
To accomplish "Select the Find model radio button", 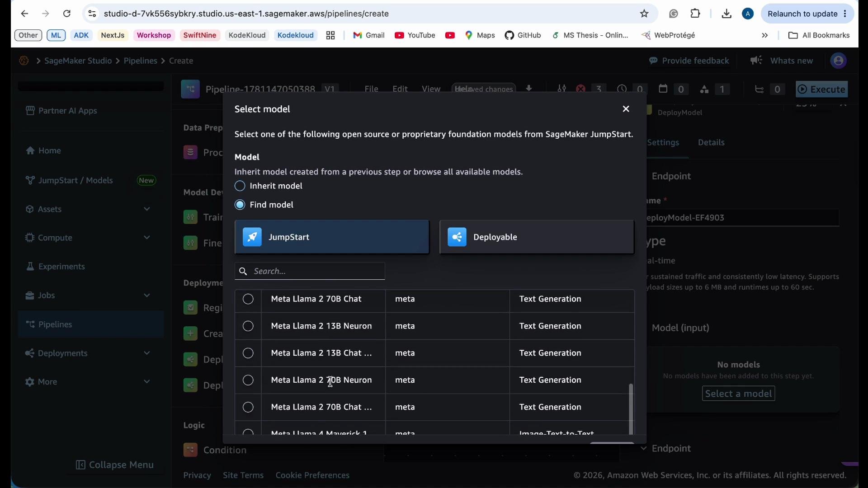I will (x=240, y=205).
